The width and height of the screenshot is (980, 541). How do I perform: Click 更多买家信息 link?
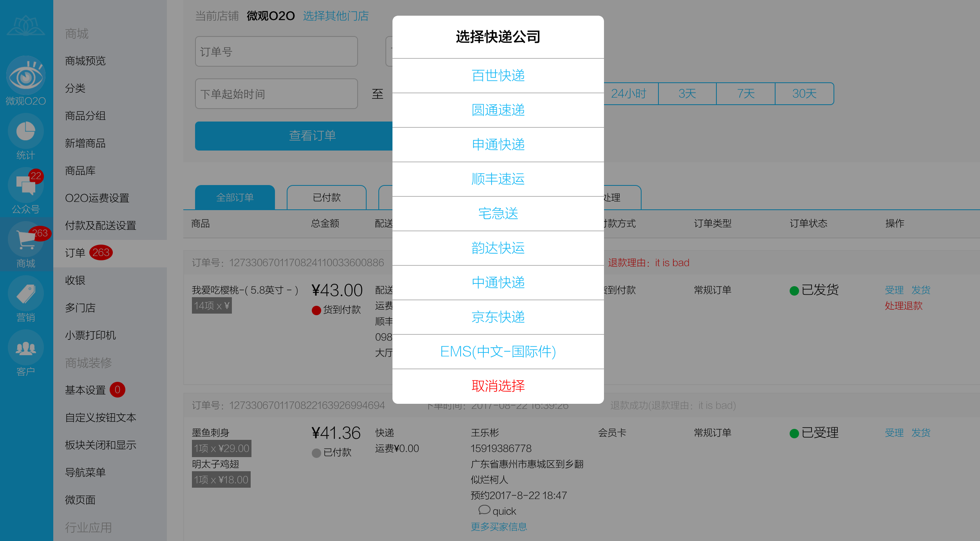click(x=499, y=526)
